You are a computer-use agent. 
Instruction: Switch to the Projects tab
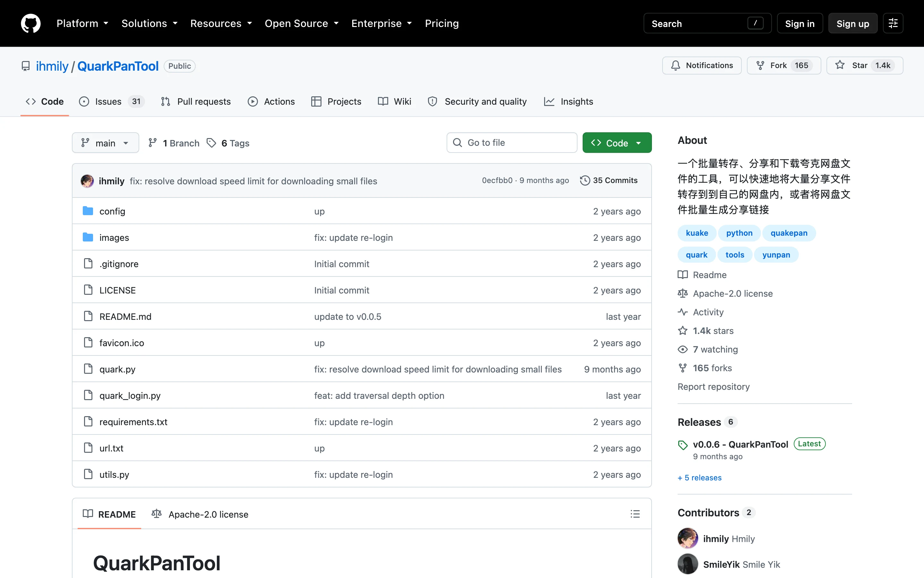click(x=336, y=101)
